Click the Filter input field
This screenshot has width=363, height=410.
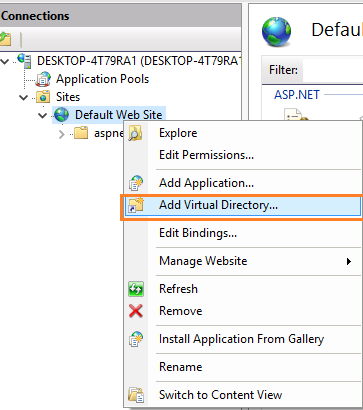[x=333, y=70]
